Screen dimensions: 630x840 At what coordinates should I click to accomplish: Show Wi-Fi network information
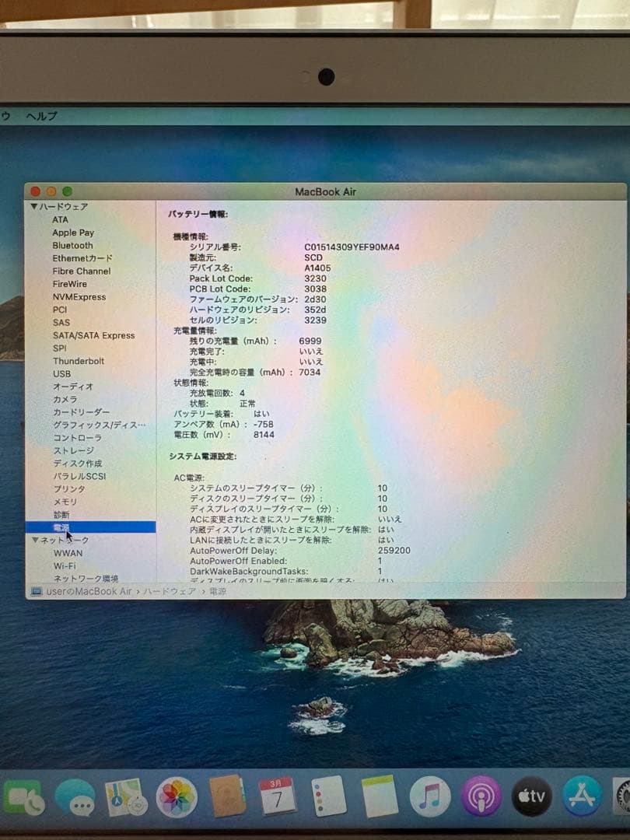click(65, 565)
